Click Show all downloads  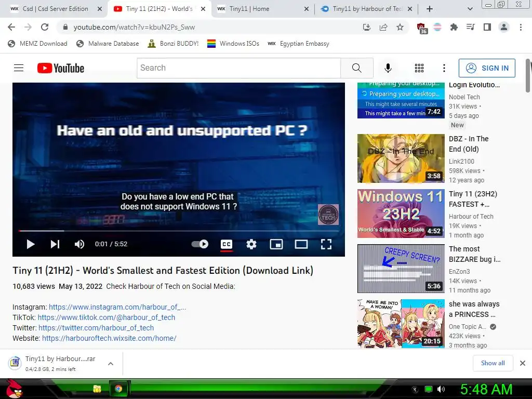click(x=493, y=363)
